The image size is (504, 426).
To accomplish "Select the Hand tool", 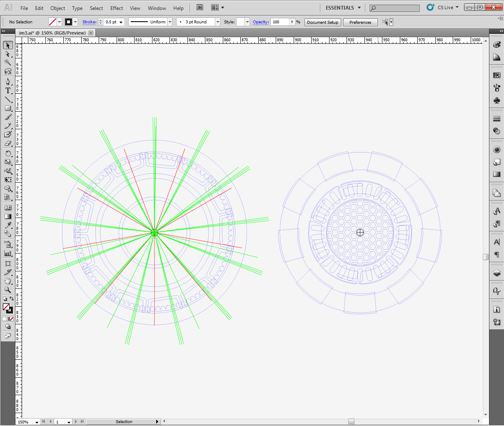I will (x=8, y=281).
